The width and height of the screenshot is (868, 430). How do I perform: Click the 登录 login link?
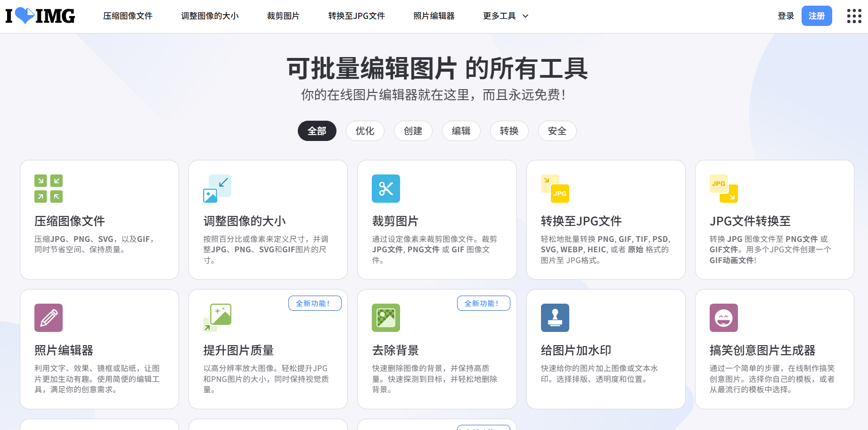(x=786, y=16)
